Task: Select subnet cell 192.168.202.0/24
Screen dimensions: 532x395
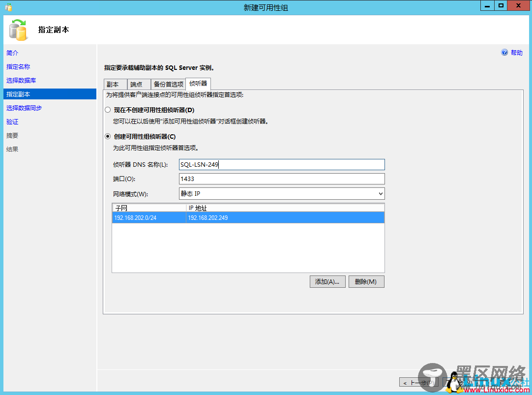Action: click(x=149, y=217)
